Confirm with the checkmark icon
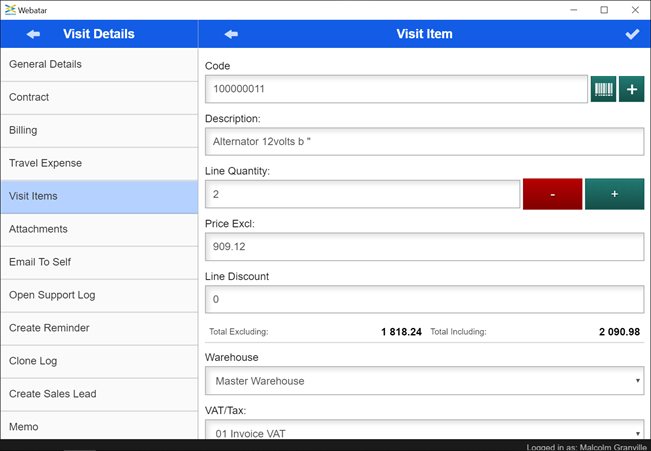 (632, 34)
